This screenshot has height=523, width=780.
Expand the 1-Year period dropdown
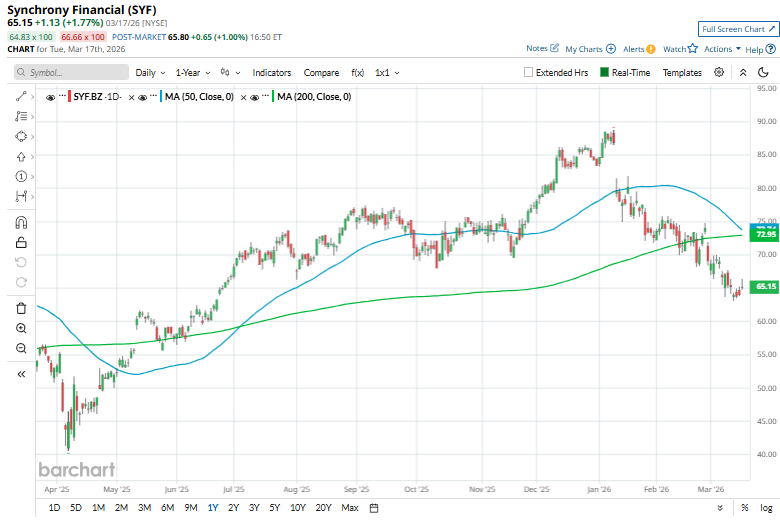(x=193, y=73)
